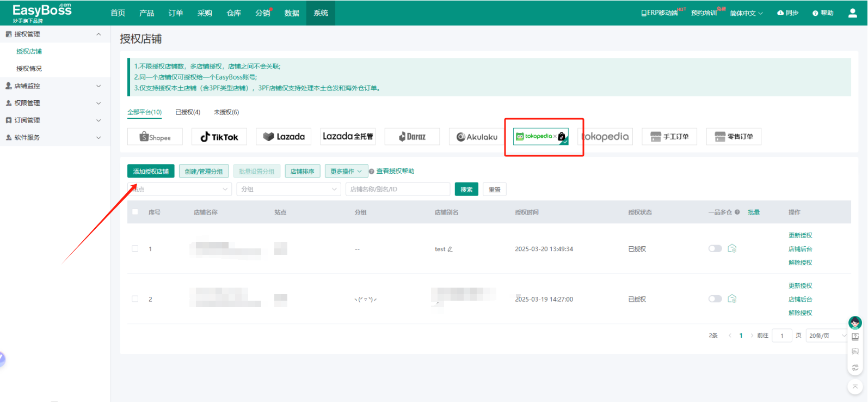Image resolution: width=868 pixels, height=402 pixels.
Task: Select the TikTok platform logo
Action: (219, 137)
